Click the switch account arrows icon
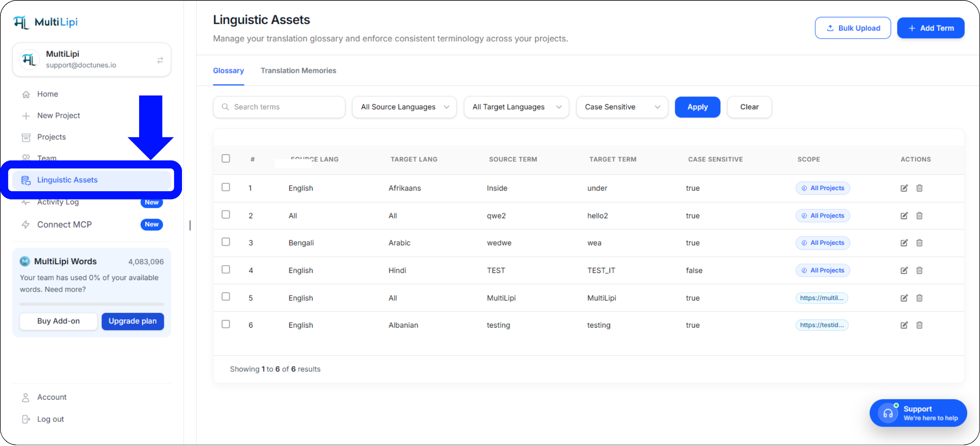Viewport: 980px width, 446px height. [160, 60]
